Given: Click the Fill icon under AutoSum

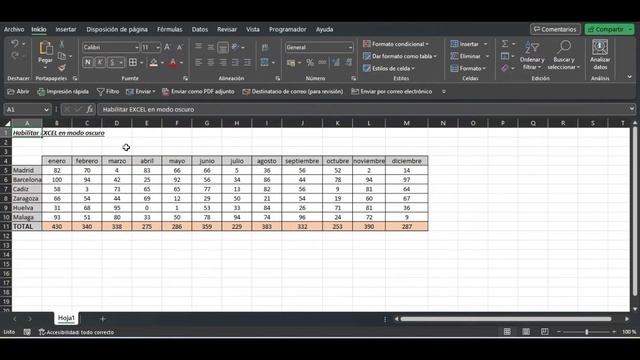Looking at the screenshot, I should tap(505, 56).
